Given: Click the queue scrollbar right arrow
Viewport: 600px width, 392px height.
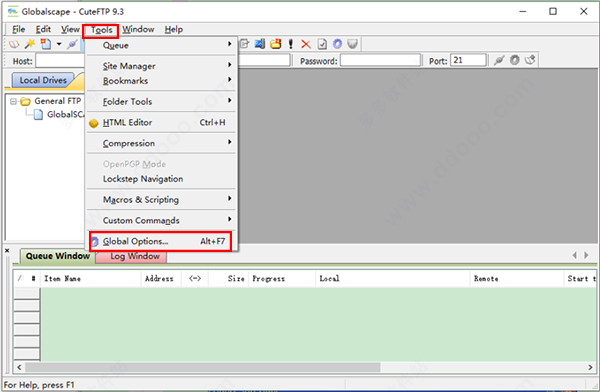Looking at the screenshot, I should 590,368.
